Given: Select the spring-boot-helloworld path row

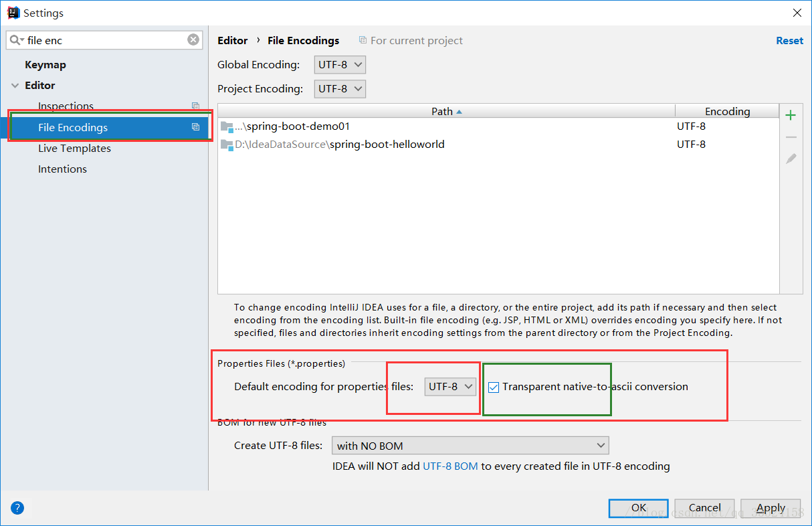Looking at the screenshot, I should point(498,145).
